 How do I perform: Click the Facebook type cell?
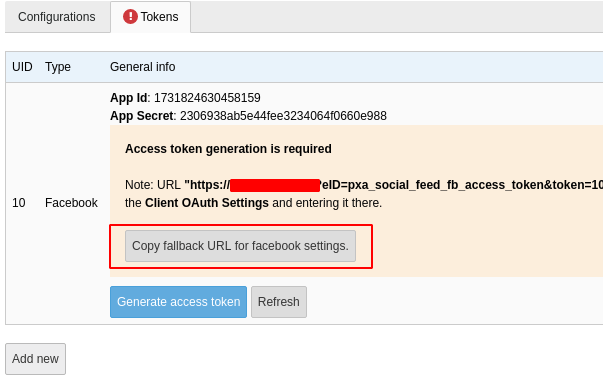pyautogui.click(x=72, y=203)
